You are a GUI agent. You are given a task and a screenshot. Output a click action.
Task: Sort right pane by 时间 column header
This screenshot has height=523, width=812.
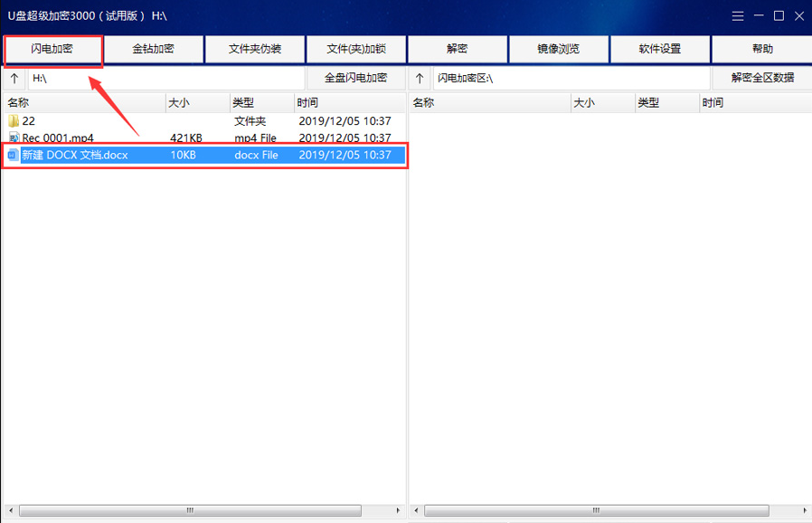tap(754, 102)
